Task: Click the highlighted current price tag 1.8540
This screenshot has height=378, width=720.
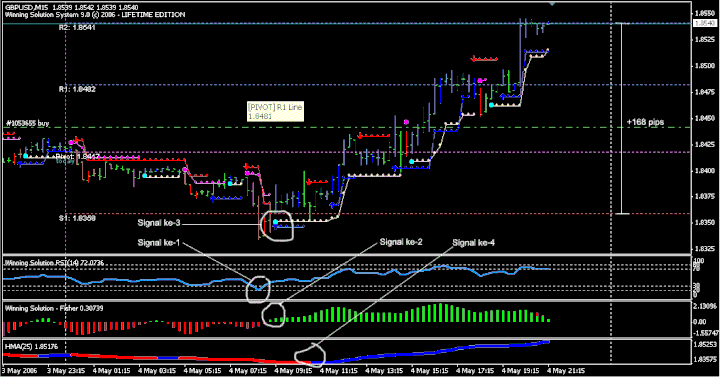Action: [705, 23]
